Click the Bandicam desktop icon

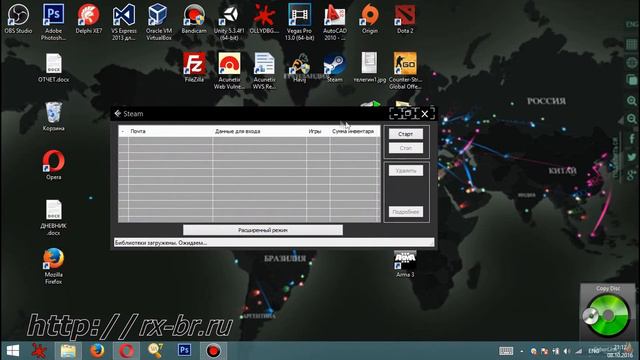tap(194, 18)
